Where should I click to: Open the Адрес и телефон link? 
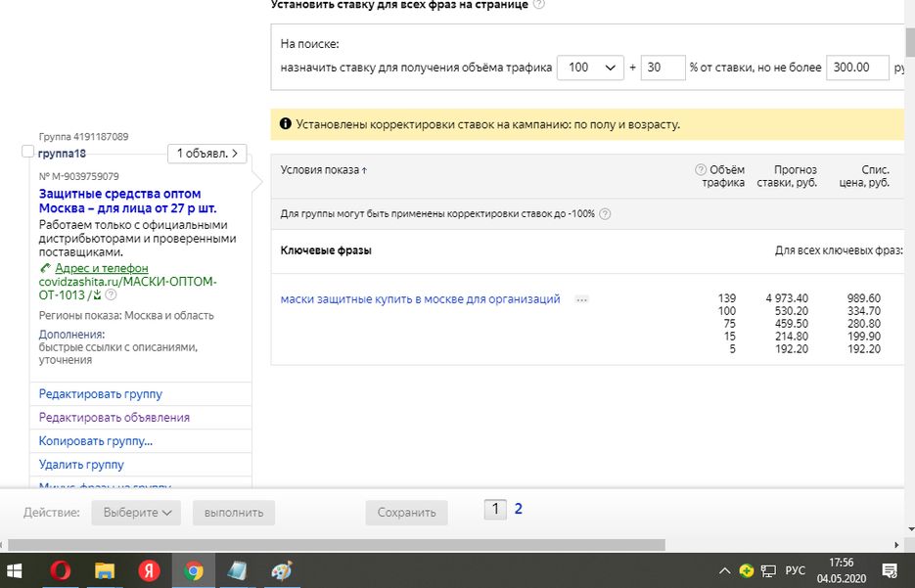[x=102, y=268]
